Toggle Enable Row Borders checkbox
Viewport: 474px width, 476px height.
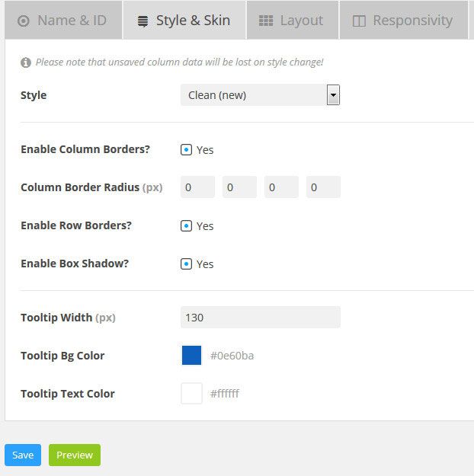coord(187,225)
